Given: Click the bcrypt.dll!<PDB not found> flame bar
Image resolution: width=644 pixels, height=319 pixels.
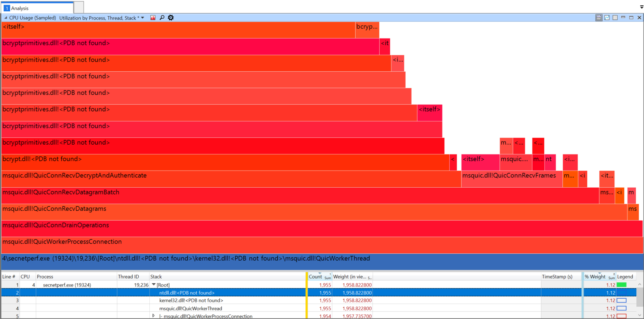Looking at the screenshot, I should 225,162.
